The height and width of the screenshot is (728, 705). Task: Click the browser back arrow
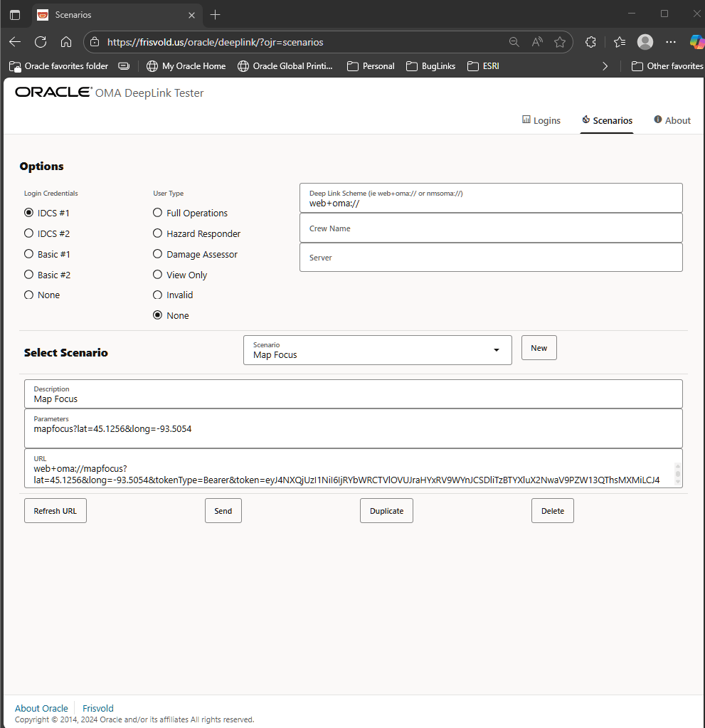[15, 42]
